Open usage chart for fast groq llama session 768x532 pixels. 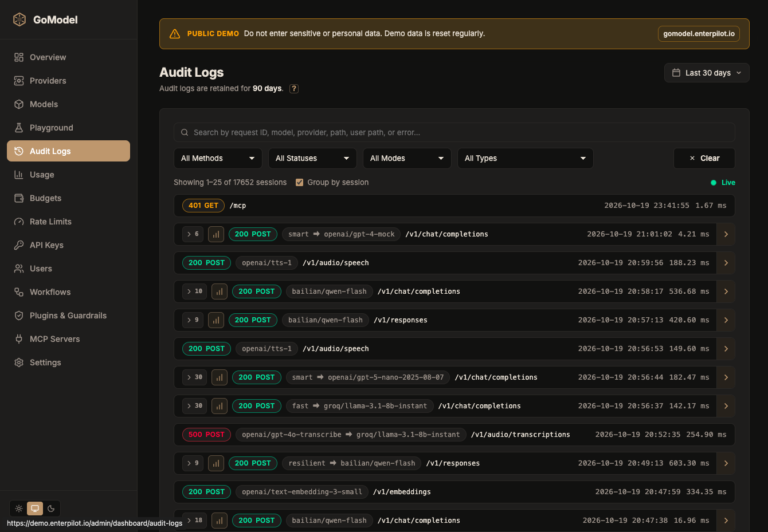[x=220, y=406]
